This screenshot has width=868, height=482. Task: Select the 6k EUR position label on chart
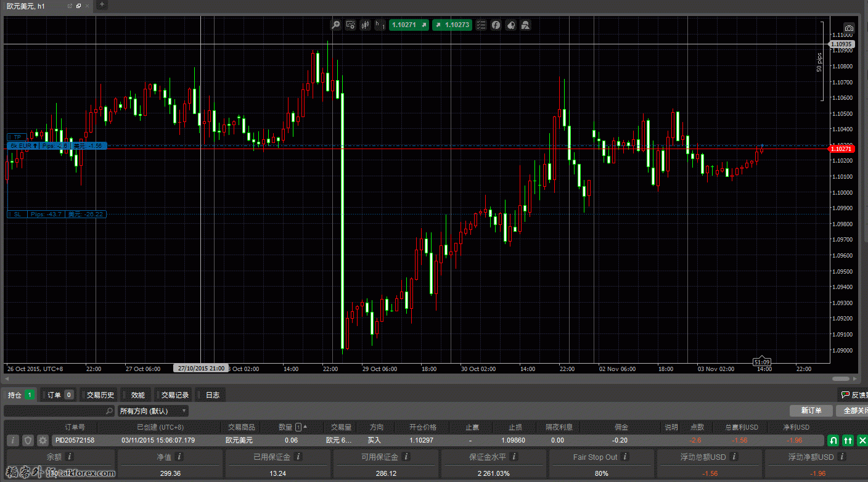(57, 145)
